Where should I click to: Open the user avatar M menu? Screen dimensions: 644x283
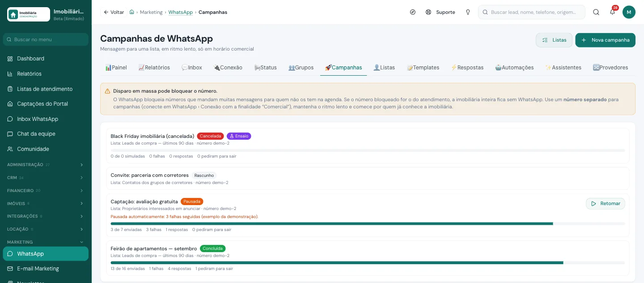pos(629,12)
